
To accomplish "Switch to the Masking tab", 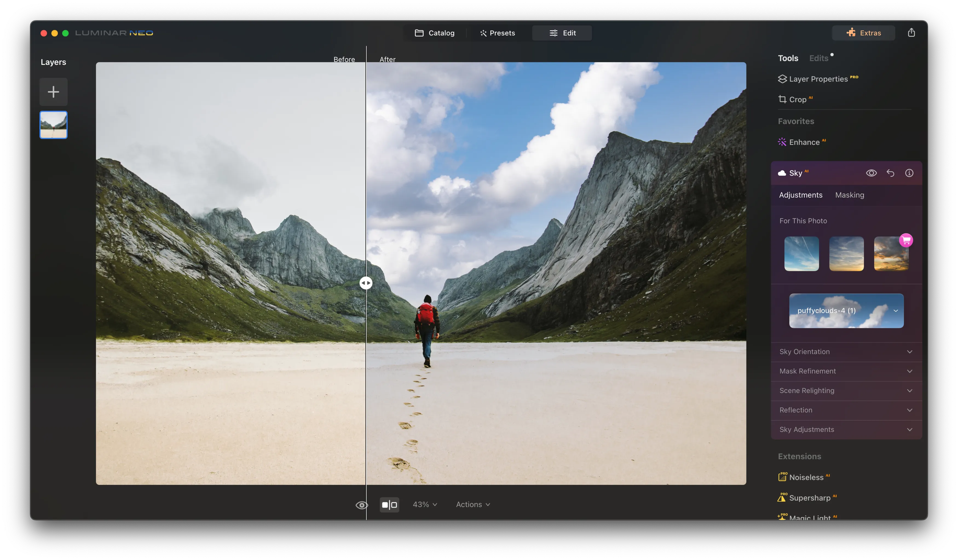I will [849, 195].
